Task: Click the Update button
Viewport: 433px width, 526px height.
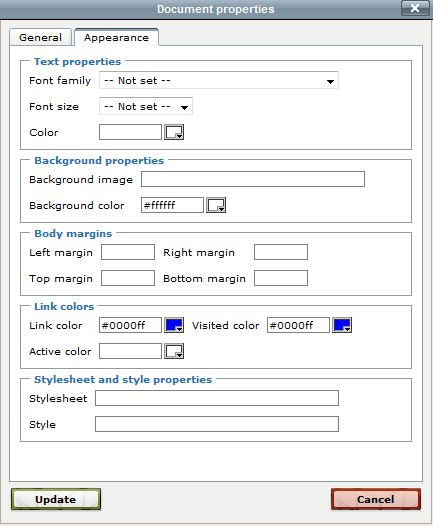Action: pos(56,499)
